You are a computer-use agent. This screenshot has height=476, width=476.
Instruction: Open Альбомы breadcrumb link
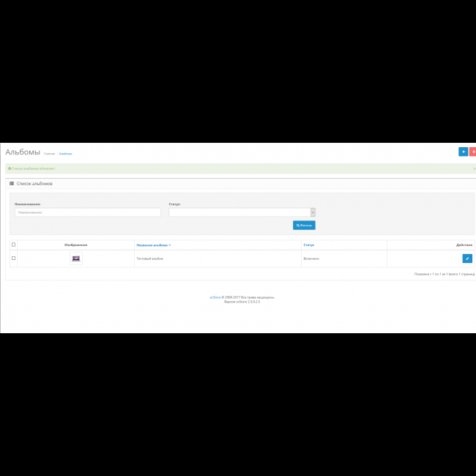tap(66, 154)
